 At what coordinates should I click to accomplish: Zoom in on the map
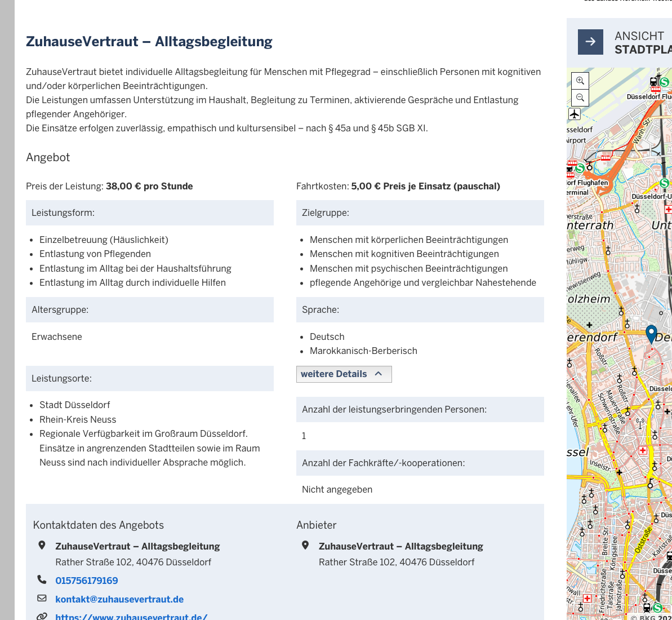[580, 81]
